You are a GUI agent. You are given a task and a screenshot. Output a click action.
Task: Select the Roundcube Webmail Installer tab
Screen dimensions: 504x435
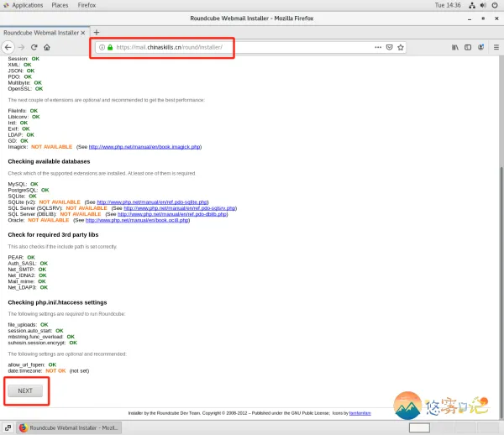[42, 32]
